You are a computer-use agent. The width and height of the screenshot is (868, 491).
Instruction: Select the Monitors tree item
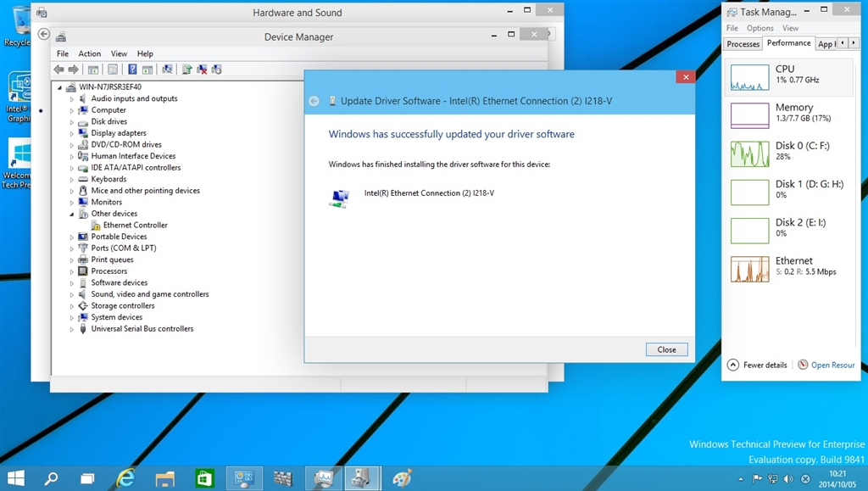tap(106, 202)
